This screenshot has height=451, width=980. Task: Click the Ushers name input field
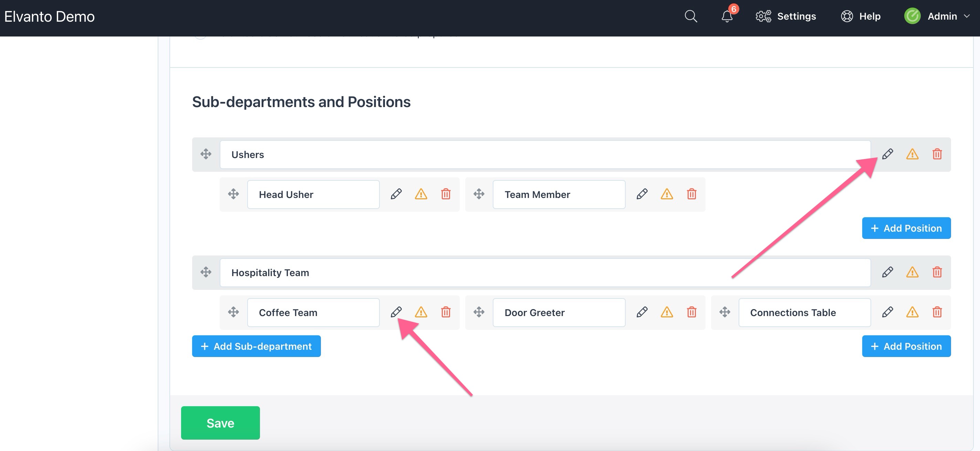point(545,154)
